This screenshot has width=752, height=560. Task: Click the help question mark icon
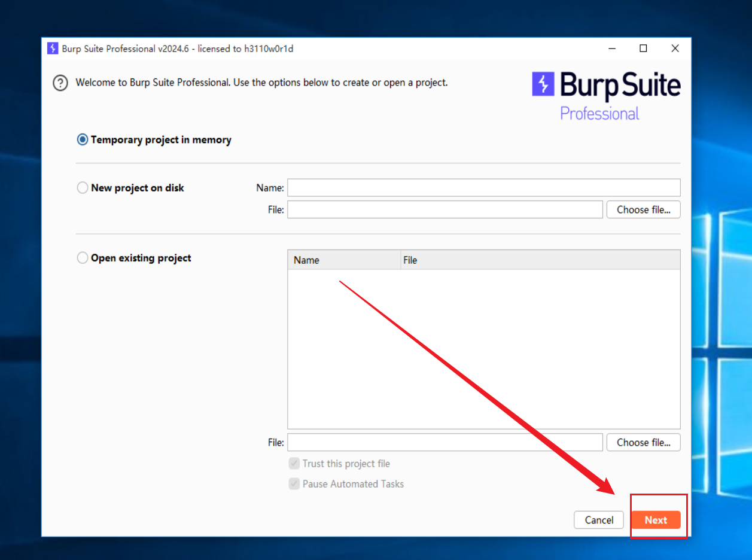point(60,83)
